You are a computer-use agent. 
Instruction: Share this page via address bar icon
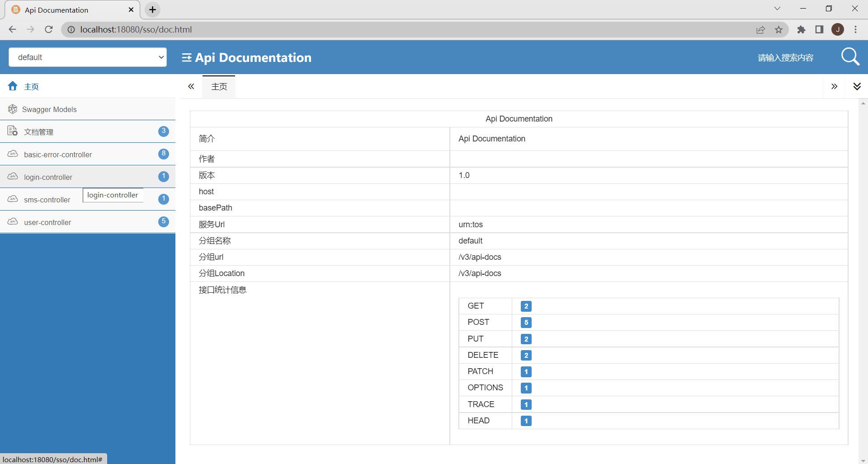760,29
